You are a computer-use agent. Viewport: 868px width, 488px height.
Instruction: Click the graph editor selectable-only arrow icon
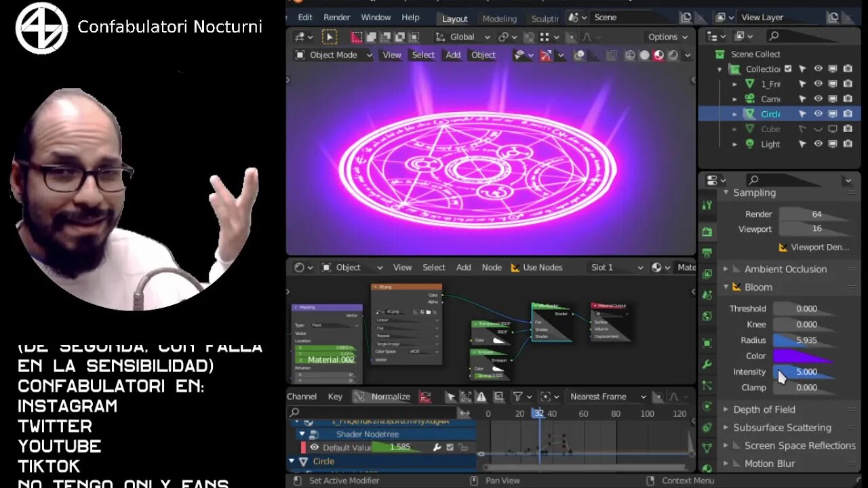pyautogui.click(x=450, y=396)
